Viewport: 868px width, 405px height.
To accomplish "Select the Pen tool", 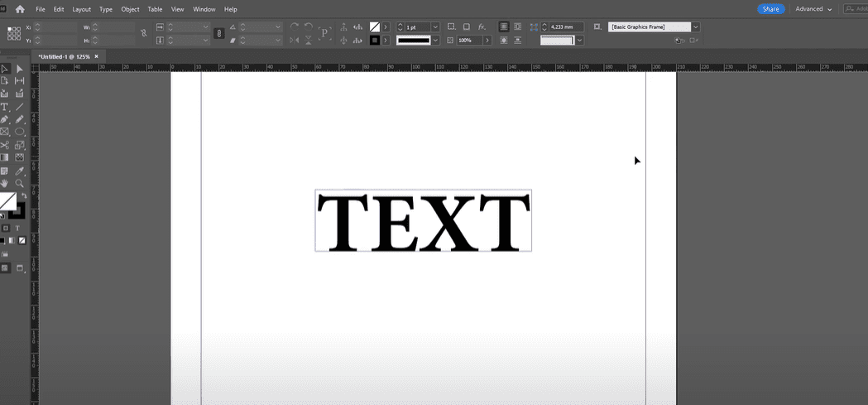I will 4,119.
